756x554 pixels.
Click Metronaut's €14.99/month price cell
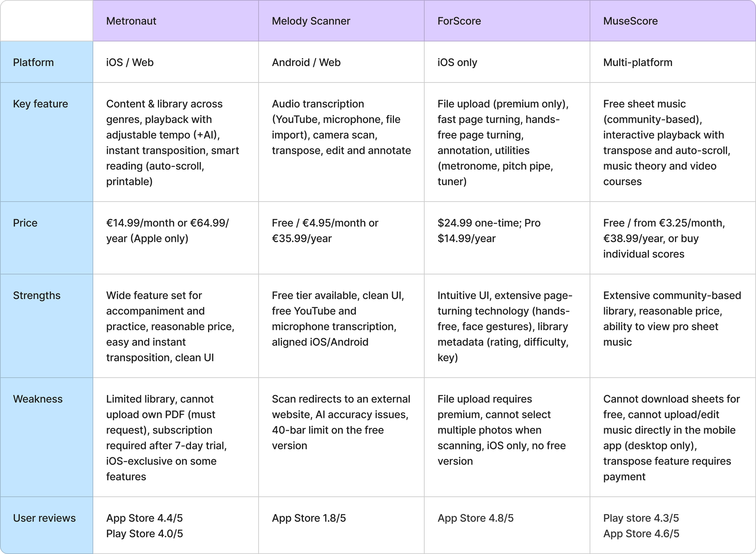[x=176, y=238]
